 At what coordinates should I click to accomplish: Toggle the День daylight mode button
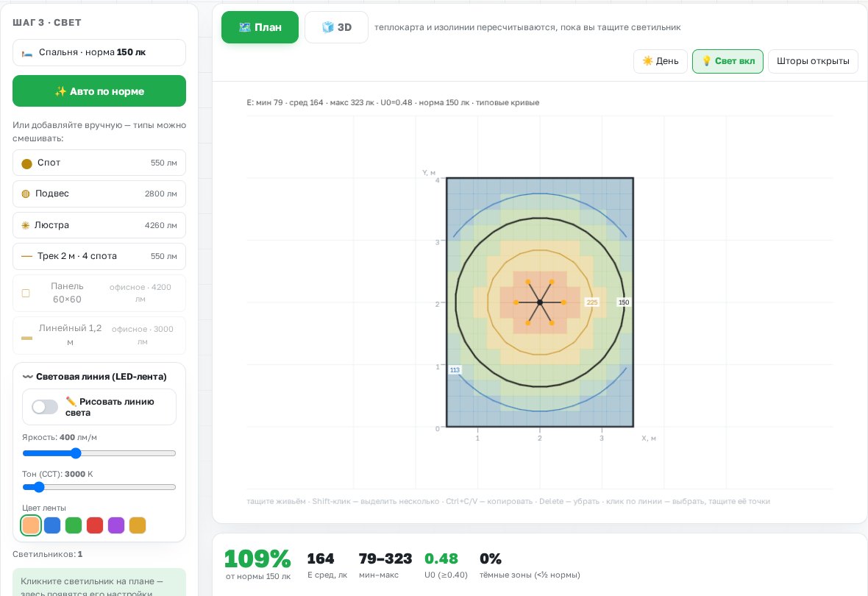661,62
